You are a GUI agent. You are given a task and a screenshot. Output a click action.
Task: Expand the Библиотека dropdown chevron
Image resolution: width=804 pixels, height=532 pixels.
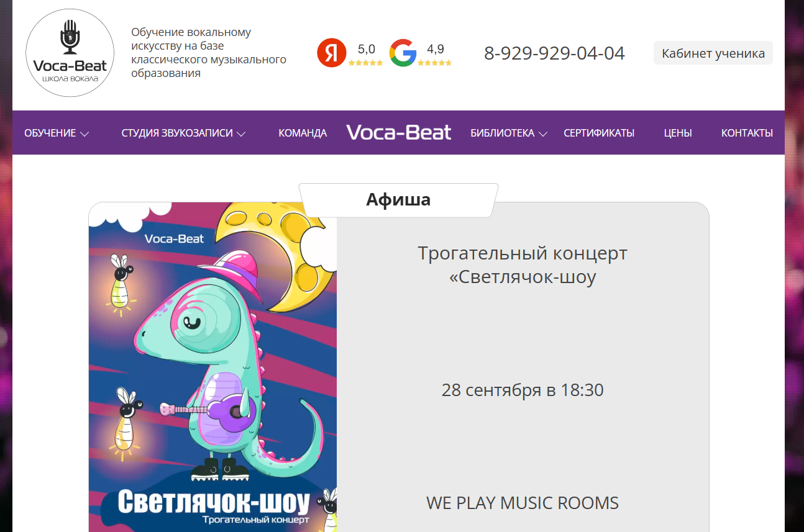click(x=543, y=133)
